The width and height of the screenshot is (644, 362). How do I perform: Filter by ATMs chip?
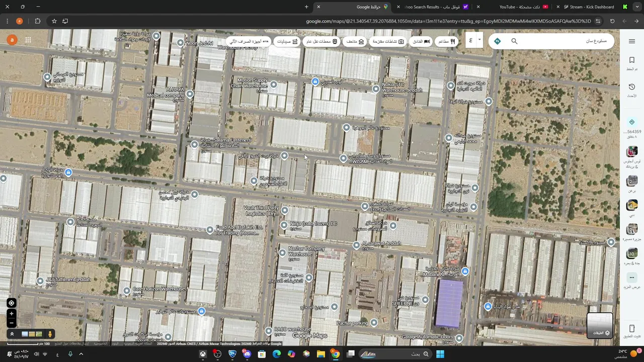(249, 41)
